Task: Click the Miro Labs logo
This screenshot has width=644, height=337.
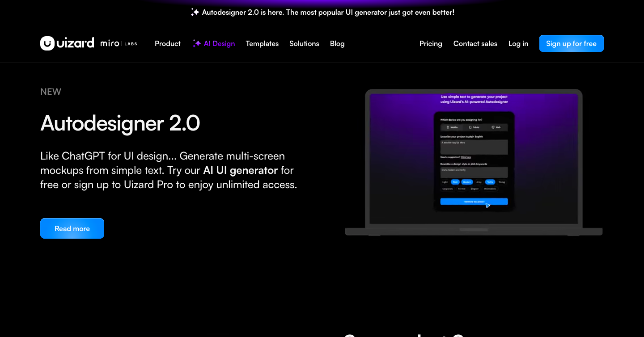Action: (119, 43)
